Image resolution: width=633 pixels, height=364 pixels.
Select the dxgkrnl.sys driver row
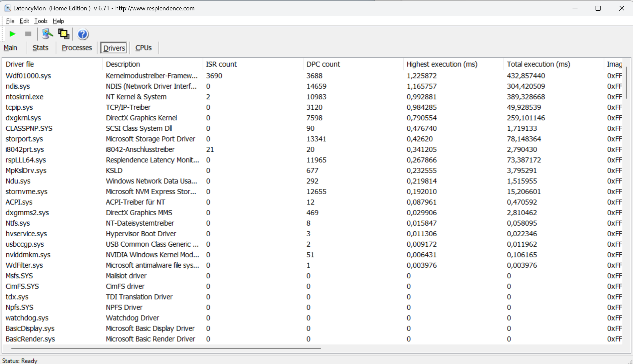pyautogui.click(x=313, y=118)
